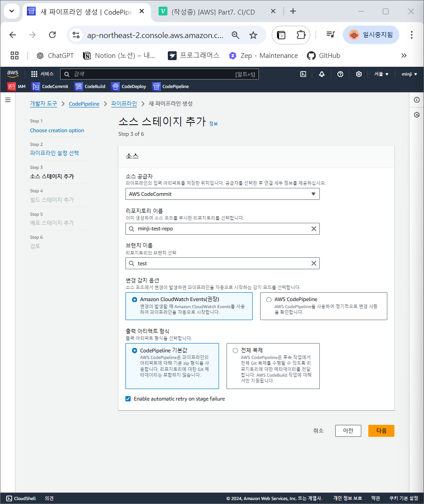Open the 서울 region dropdown
Screen dimensions: 424x504
click(381, 74)
